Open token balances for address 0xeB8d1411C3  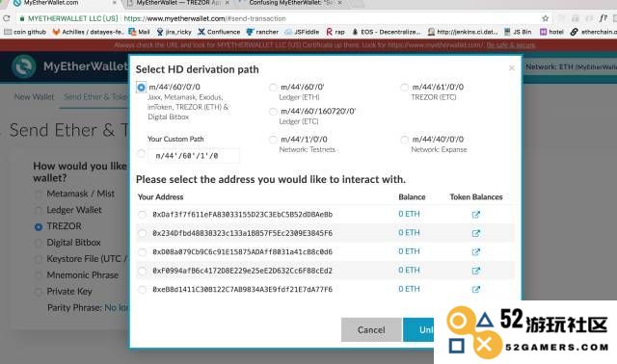(475, 290)
